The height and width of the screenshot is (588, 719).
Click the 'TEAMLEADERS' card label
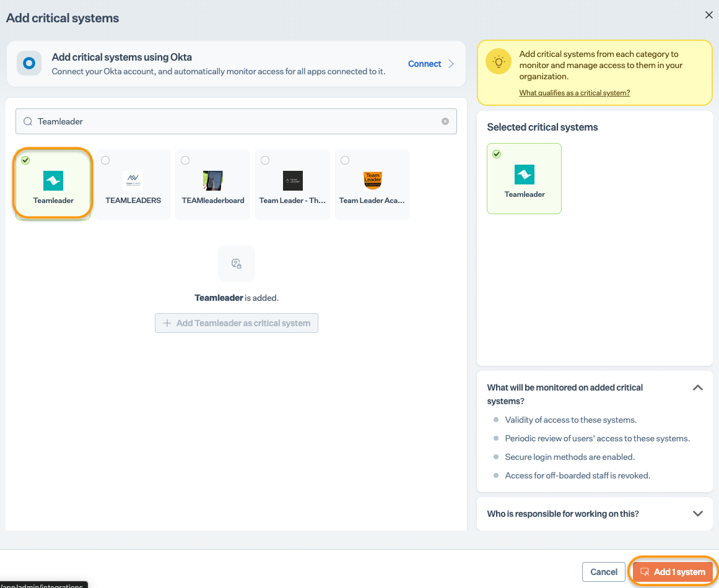point(133,201)
